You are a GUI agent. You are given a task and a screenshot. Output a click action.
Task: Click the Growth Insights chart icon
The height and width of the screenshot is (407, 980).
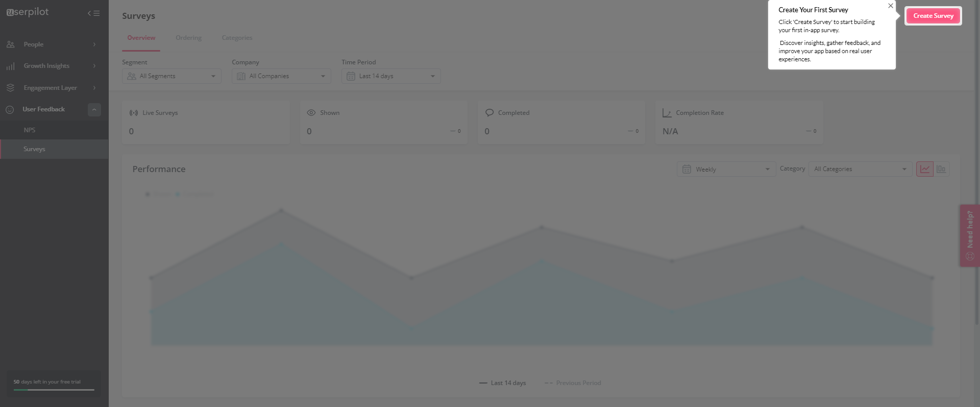10,66
